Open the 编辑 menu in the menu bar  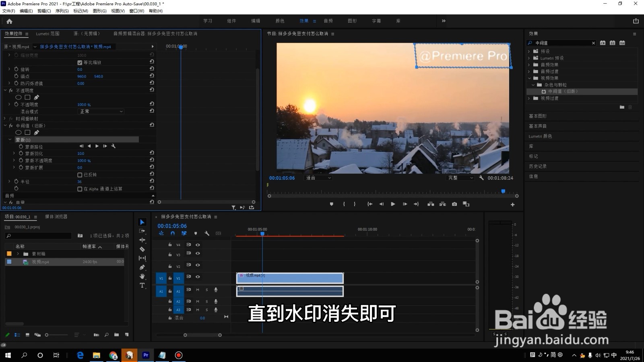pyautogui.click(x=26, y=11)
